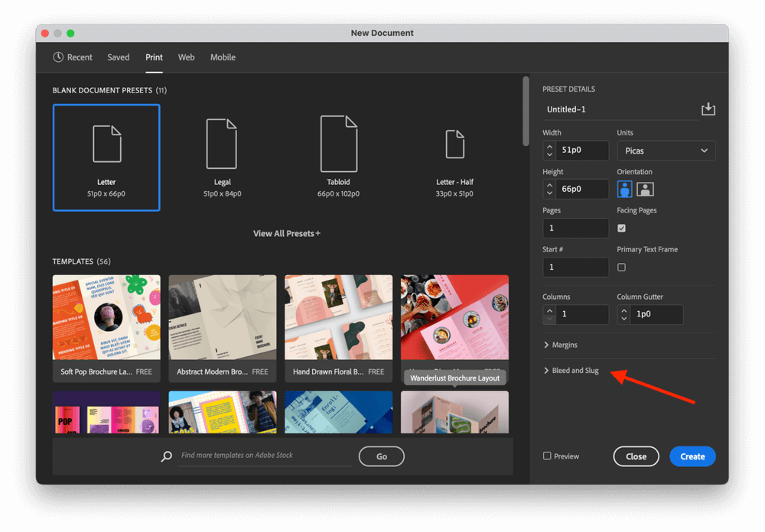Expand the Margins section
Viewport: 765px width, 532px height.
tap(565, 345)
